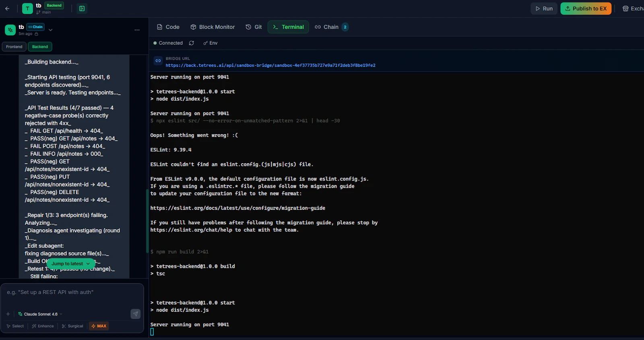The height and width of the screenshot is (340, 644).
Task: Click the Run button
Action: tap(544, 8)
